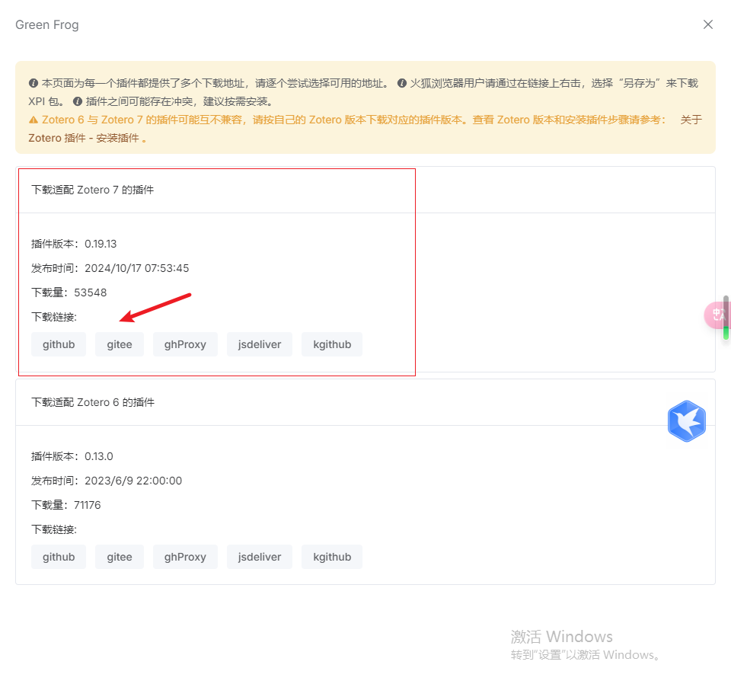
Task: Download Zotero 7 plugin from github
Action: click(x=59, y=344)
